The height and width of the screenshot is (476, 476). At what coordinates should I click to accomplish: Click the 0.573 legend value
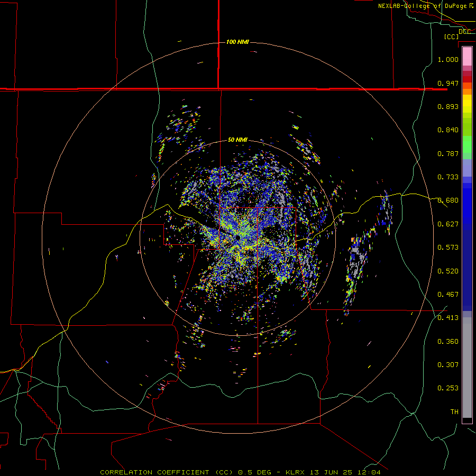pos(448,248)
